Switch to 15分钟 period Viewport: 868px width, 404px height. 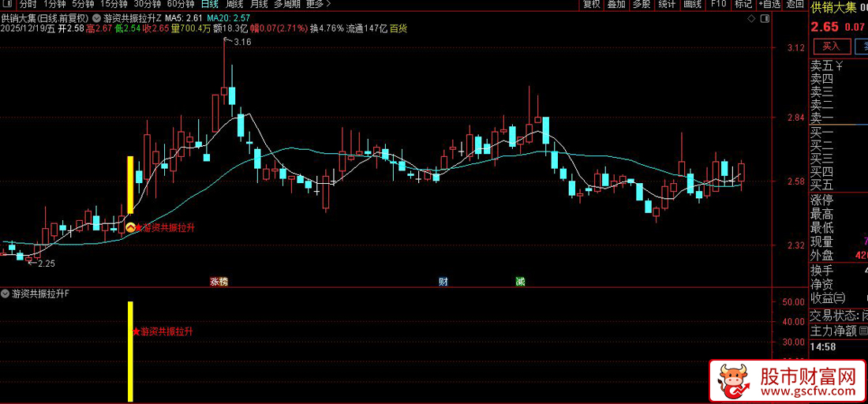tap(114, 4)
